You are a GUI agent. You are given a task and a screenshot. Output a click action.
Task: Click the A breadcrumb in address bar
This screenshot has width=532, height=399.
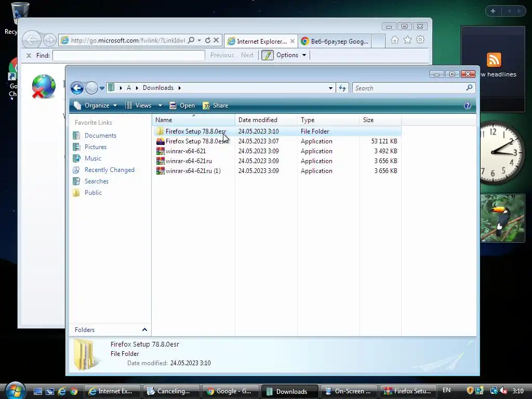pyautogui.click(x=129, y=88)
